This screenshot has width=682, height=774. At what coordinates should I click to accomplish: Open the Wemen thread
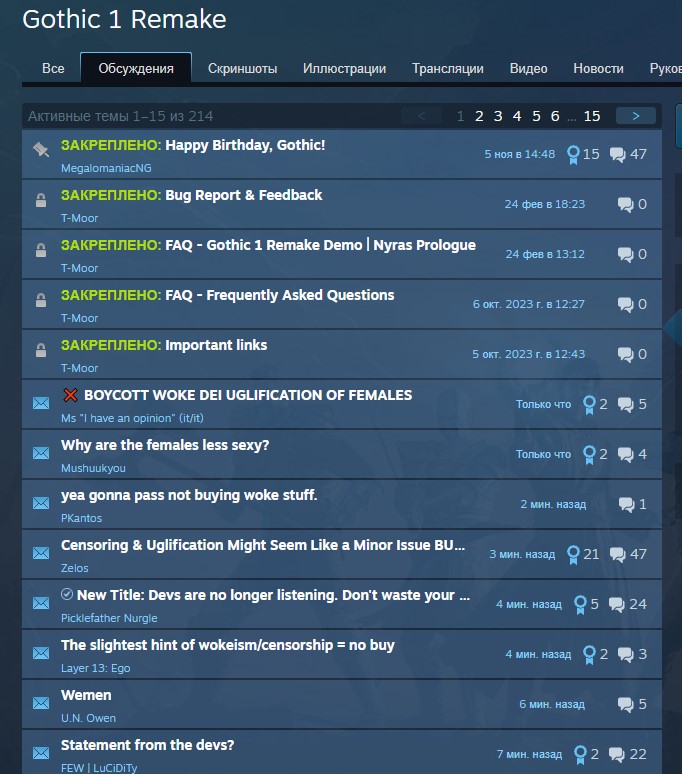pos(86,695)
